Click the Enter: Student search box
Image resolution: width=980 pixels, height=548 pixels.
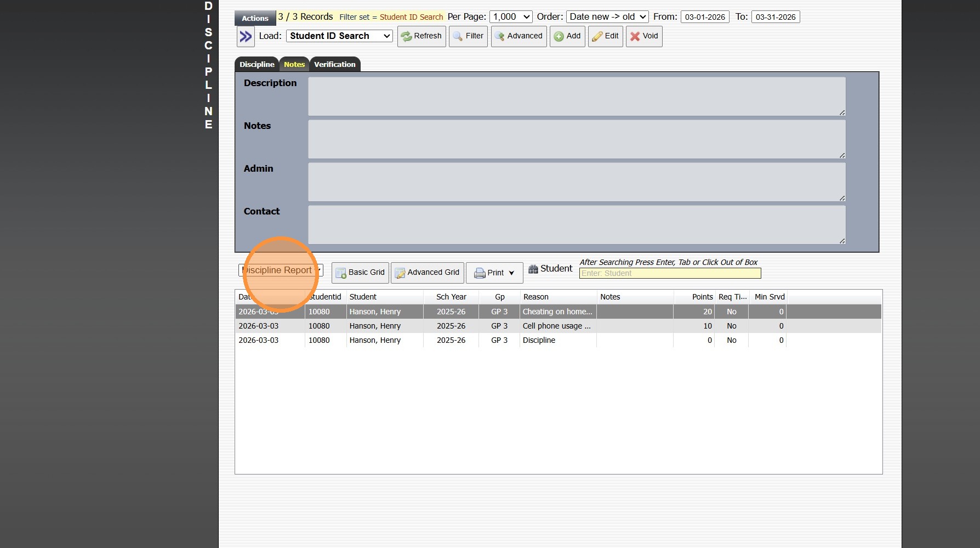pyautogui.click(x=670, y=273)
